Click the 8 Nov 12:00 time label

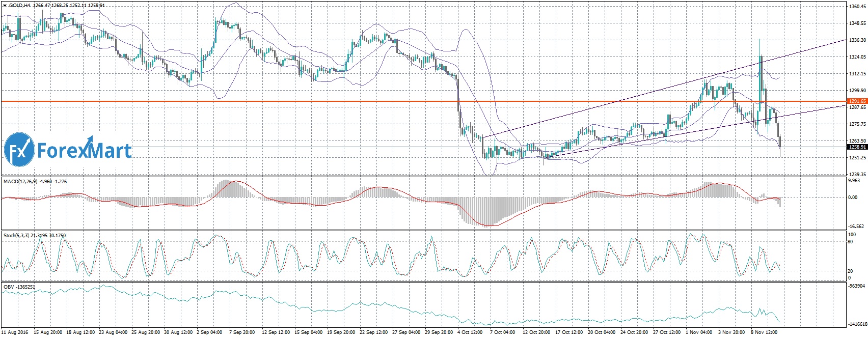tap(765, 332)
